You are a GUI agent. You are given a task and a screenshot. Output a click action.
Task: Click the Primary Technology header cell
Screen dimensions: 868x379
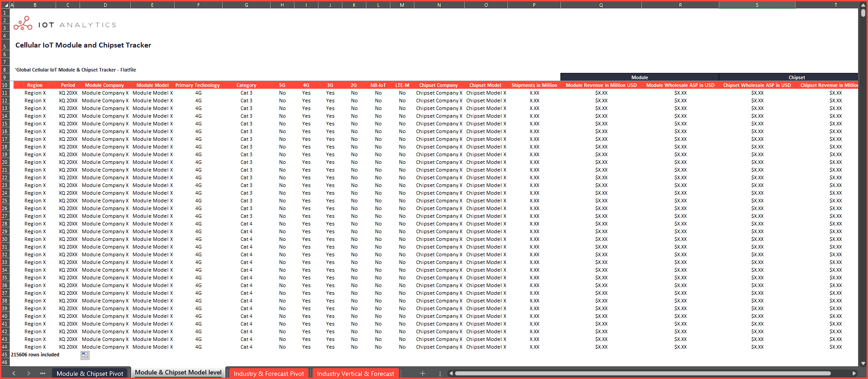pyautogui.click(x=198, y=85)
